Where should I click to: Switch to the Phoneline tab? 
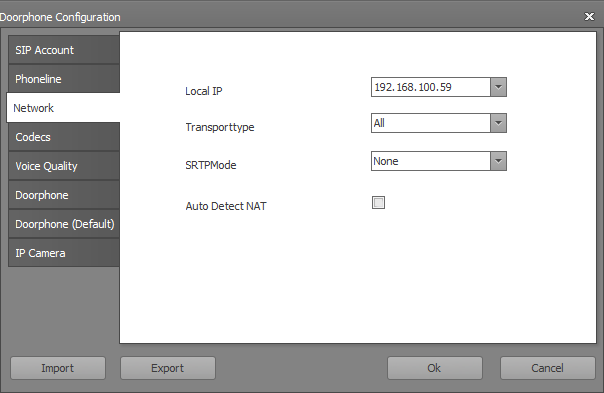click(x=64, y=79)
